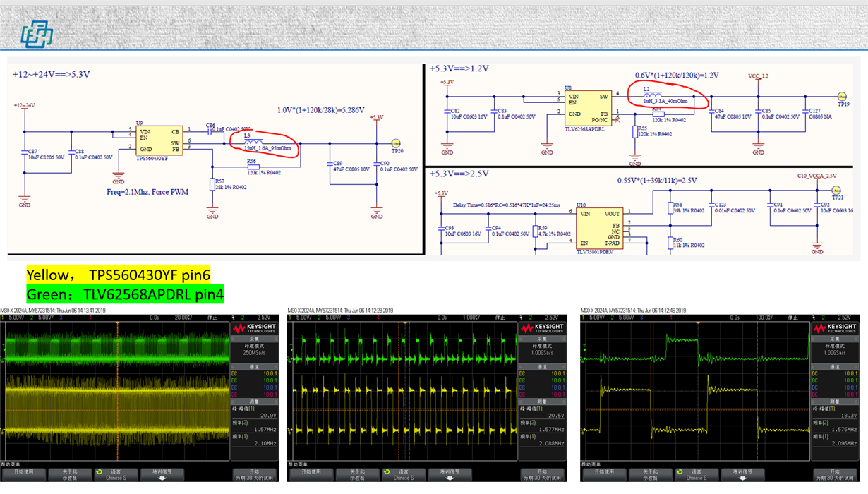Click the TPS560430YF chip label
This screenshot has height=494, width=868.
[x=152, y=159]
